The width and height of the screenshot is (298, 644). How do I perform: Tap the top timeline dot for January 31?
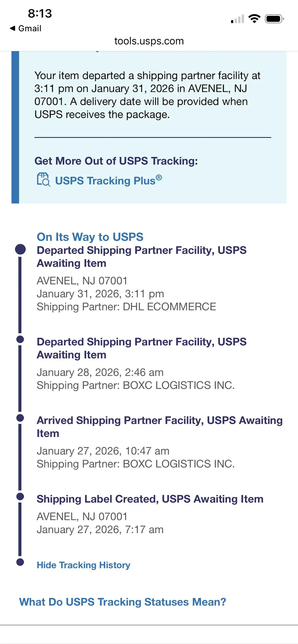click(x=20, y=249)
